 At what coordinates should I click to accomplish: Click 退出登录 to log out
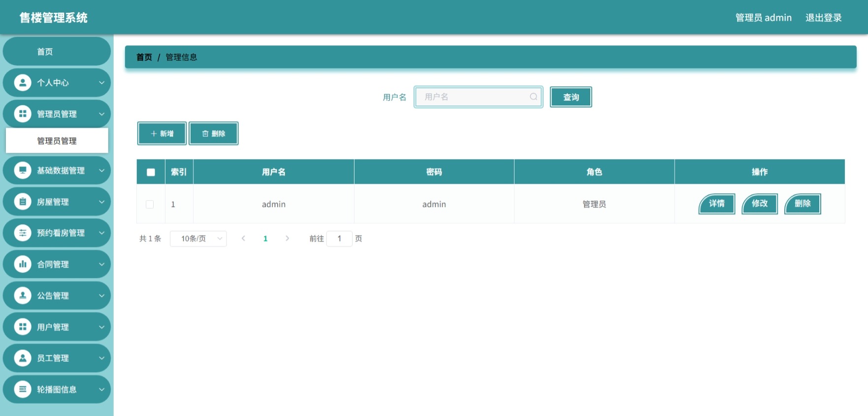823,18
